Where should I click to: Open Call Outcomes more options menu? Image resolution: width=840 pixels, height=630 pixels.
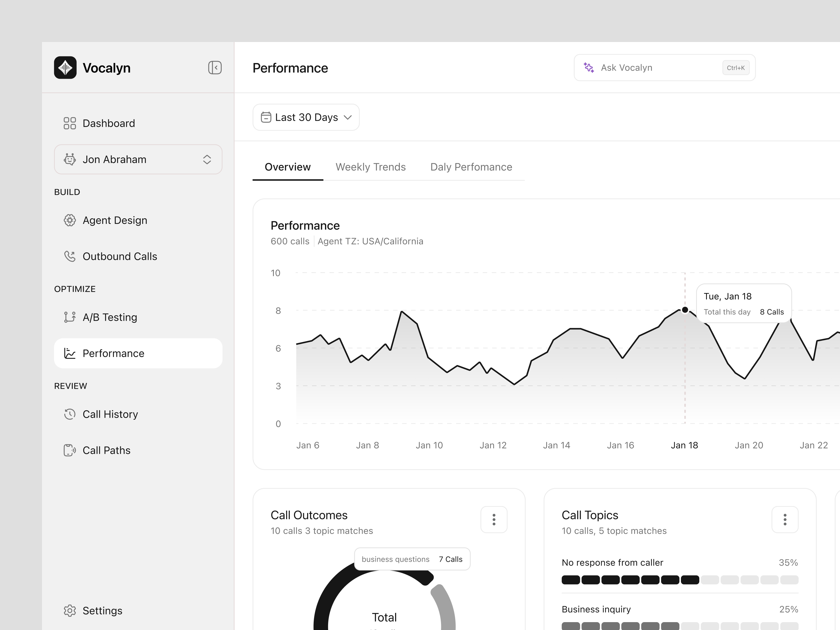[x=494, y=519]
